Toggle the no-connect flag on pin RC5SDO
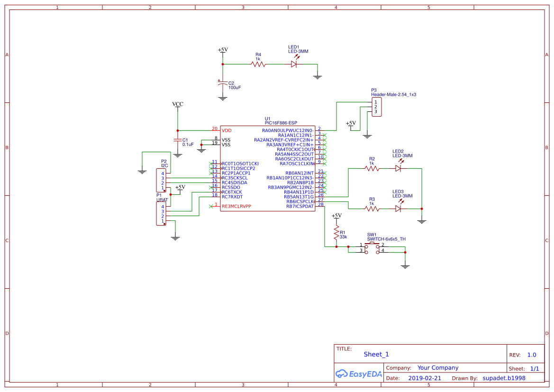The width and height of the screenshot is (554, 392). [x=211, y=187]
